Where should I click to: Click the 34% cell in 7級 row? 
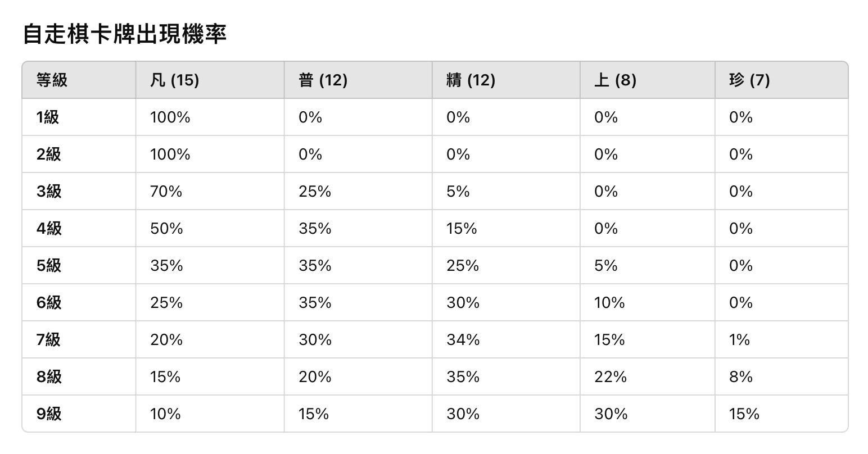coord(463,340)
